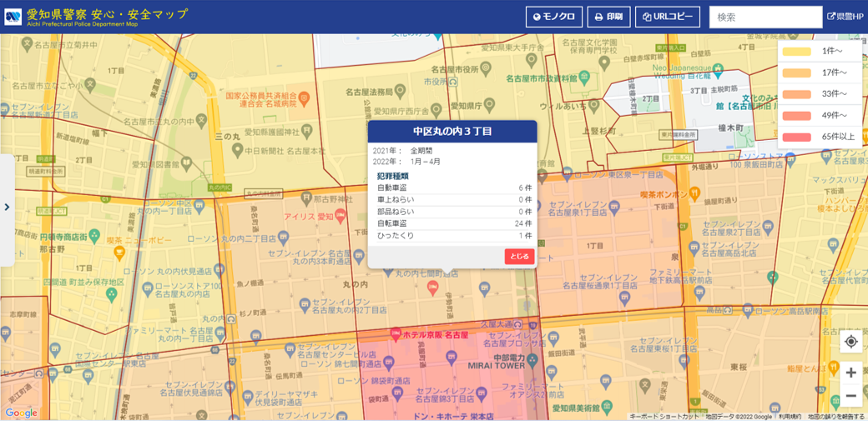Click the ひったくり row in popup
Screen dimensions: 868x421
(x=454, y=236)
